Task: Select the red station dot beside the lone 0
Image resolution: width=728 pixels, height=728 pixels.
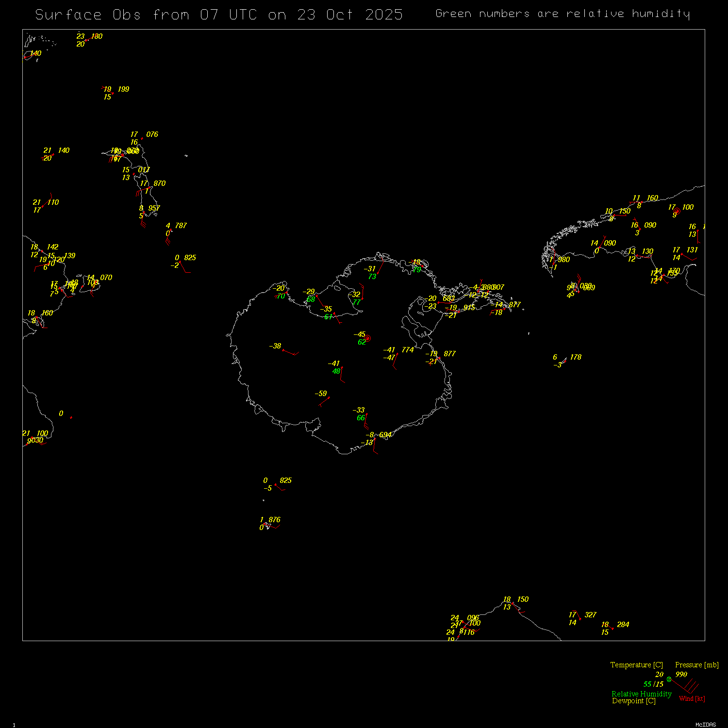Action: point(71,417)
